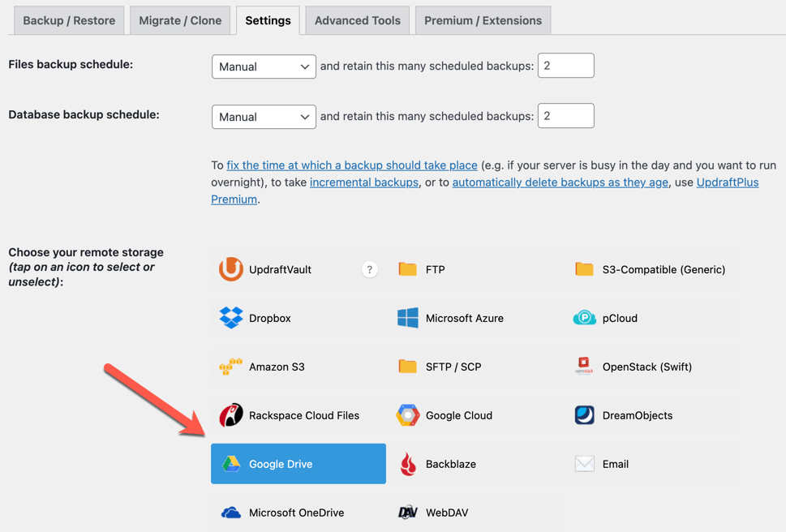Switch to the Backup / Restore tab
This screenshot has width=786, height=532.
point(69,20)
